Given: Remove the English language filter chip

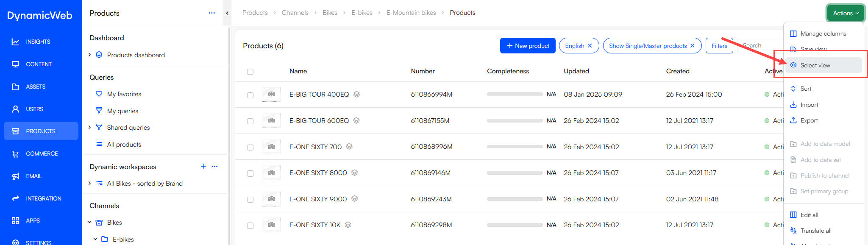Looking at the screenshot, I should (590, 45).
